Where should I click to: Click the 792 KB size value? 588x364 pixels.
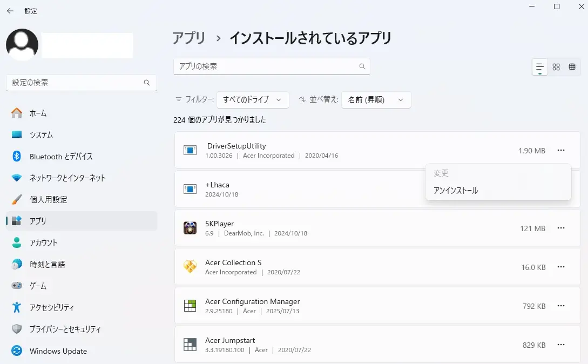coord(534,306)
